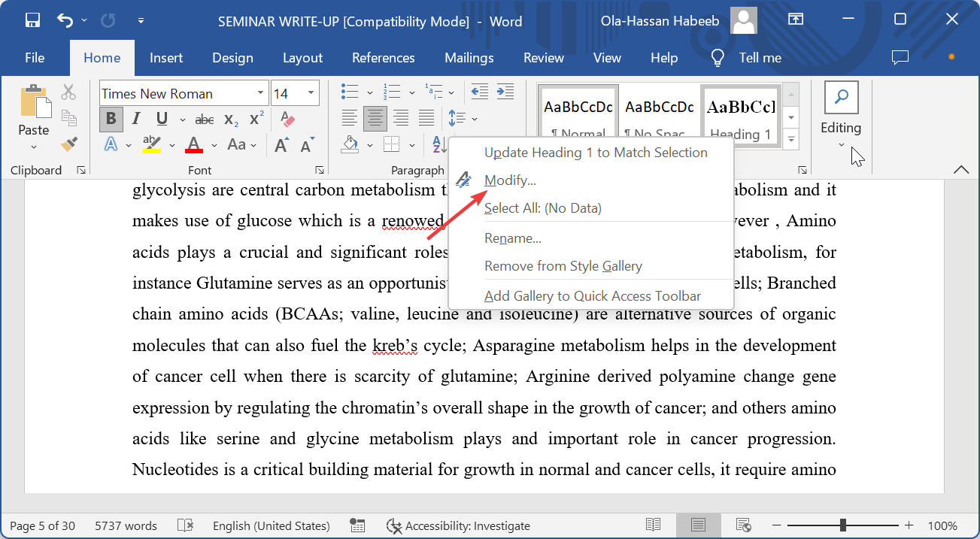Select Update Heading 1 to Match Selection
Viewport: 980px width, 539px height.
[x=596, y=152]
